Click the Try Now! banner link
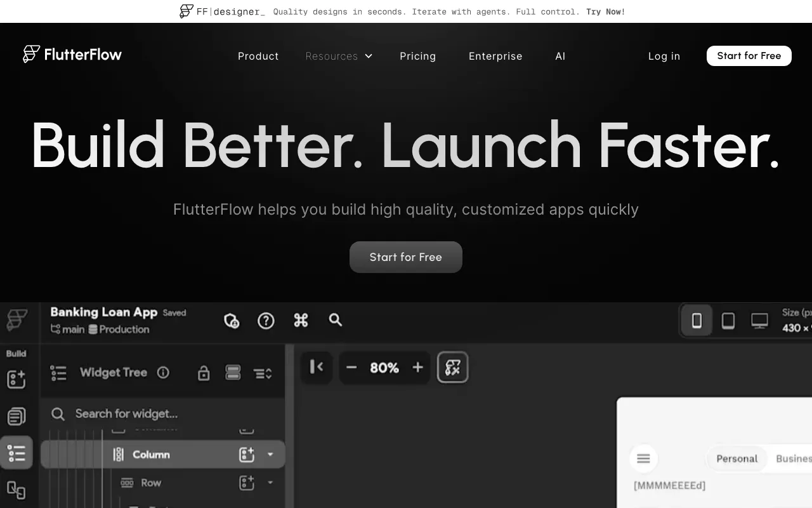The width and height of the screenshot is (812, 508). [605, 11]
